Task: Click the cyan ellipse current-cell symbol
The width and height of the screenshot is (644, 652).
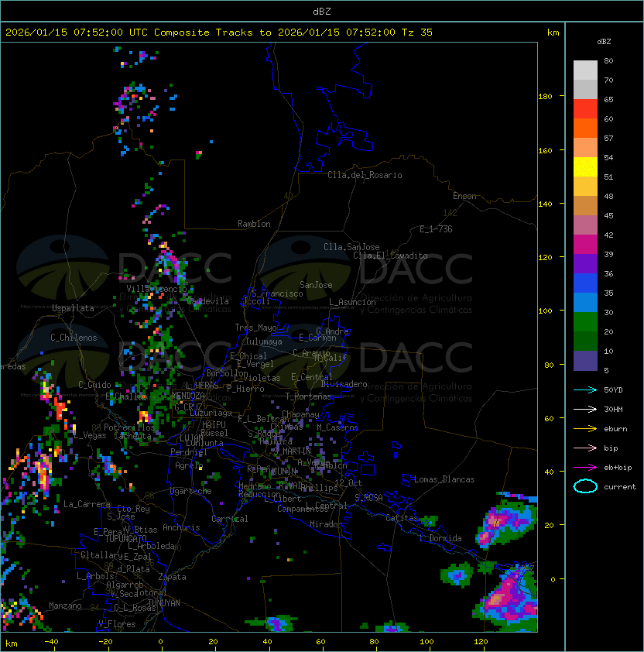Action: 585,486
